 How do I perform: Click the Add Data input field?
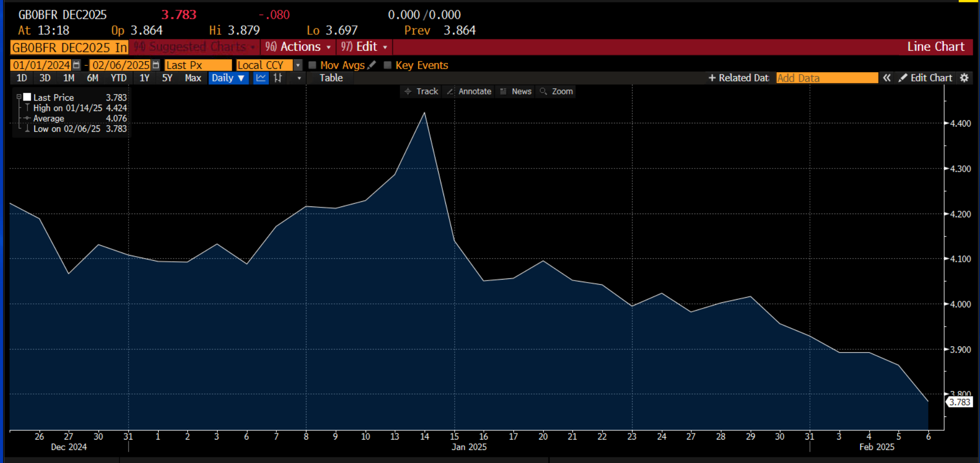pos(827,78)
